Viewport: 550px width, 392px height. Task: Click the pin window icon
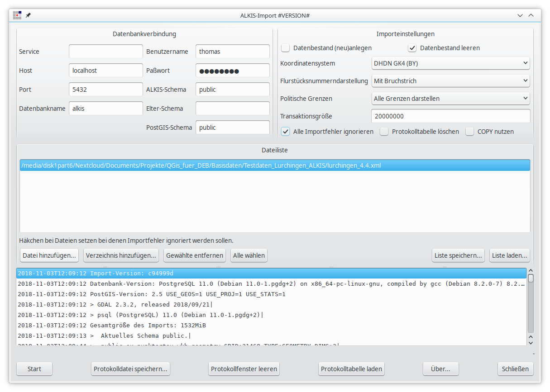[x=28, y=15]
